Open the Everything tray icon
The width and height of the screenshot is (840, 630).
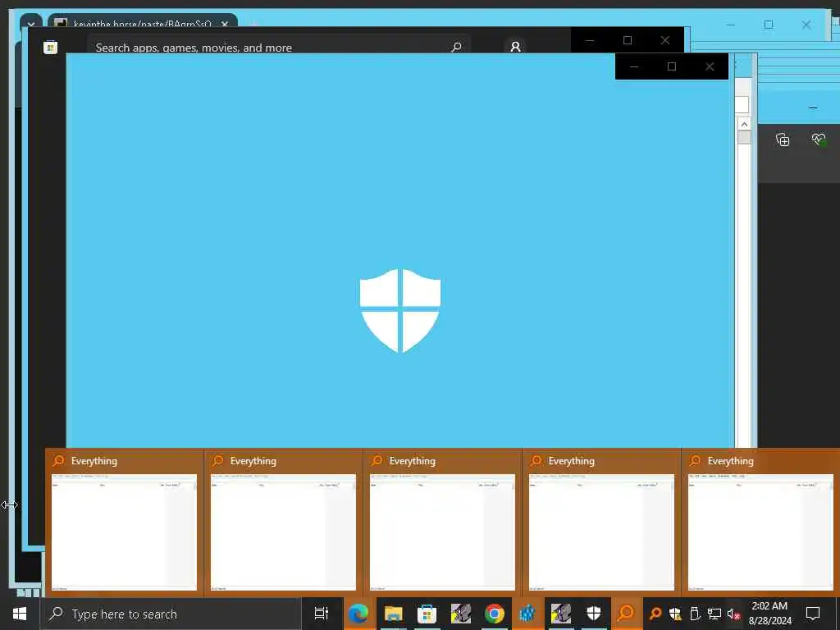[655, 614]
